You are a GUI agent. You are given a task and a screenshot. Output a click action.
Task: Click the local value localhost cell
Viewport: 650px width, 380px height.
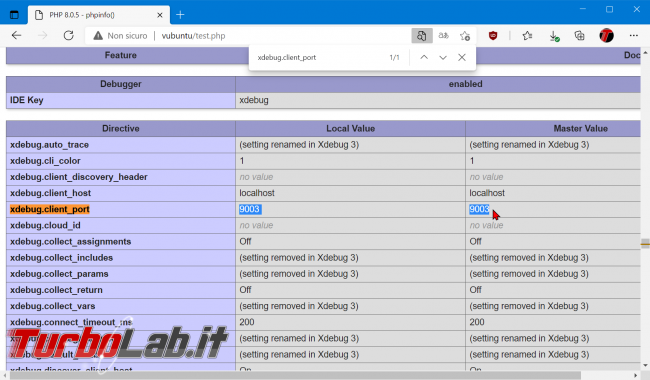pos(350,193)
